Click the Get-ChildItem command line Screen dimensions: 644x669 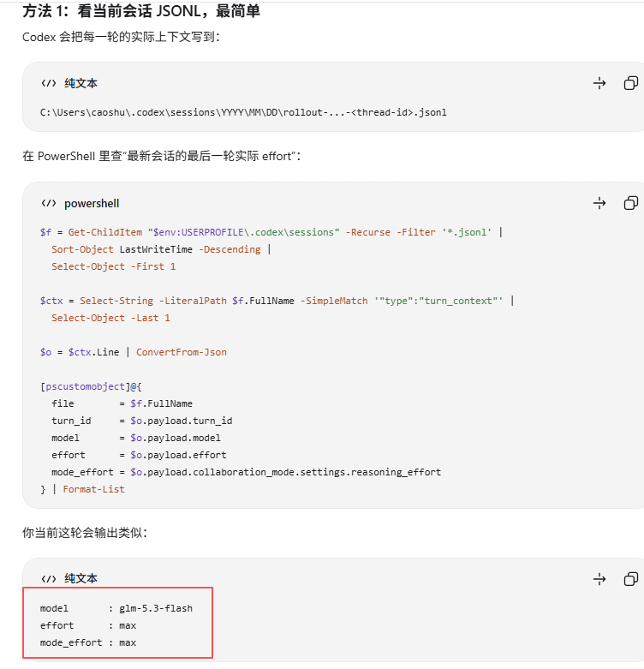coord(271,232)
